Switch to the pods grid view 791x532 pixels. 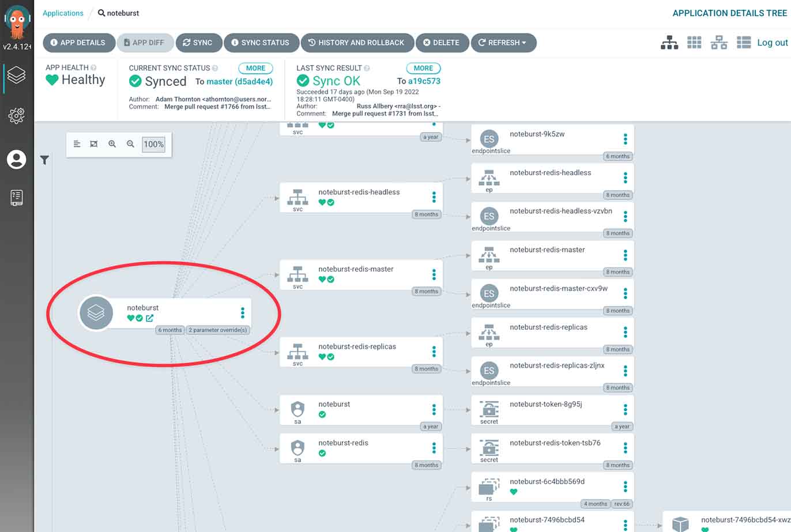[694, 43]
